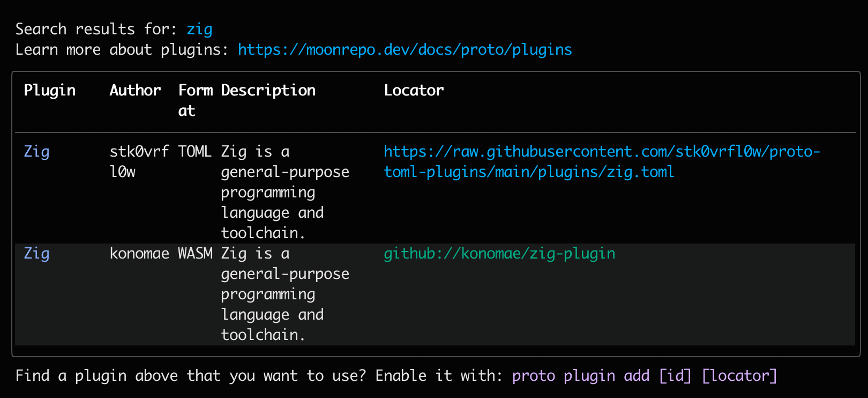This screenshot has height=398, width=868.
Task: Click the Zig plugin name in the TOML row
Action: click(36, 152)
